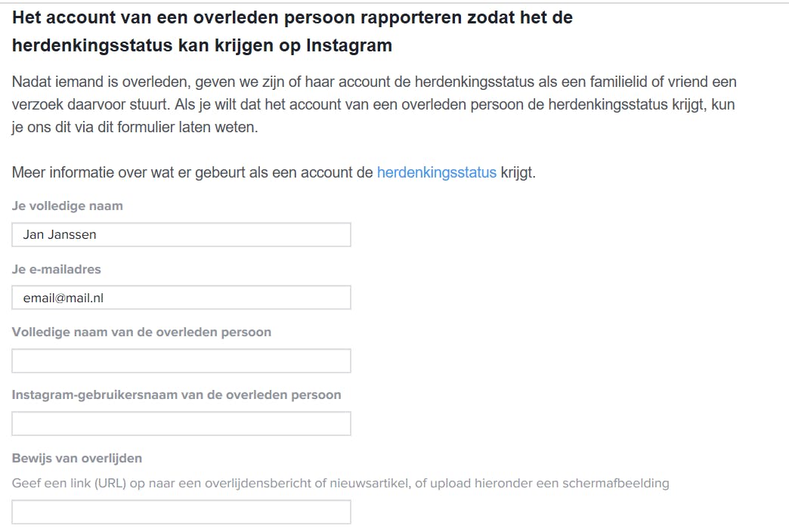Click the deceased person's full name field

click(x=181, y=360)
